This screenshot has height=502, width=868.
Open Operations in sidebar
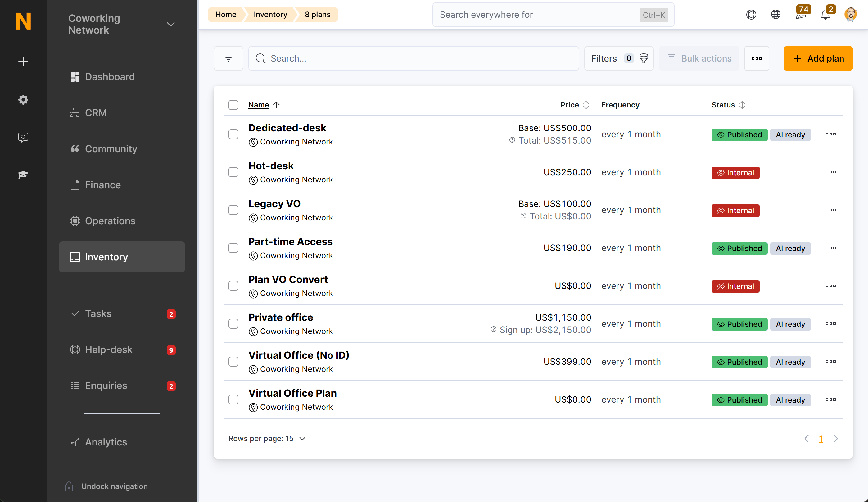click(x=122, y=221)
